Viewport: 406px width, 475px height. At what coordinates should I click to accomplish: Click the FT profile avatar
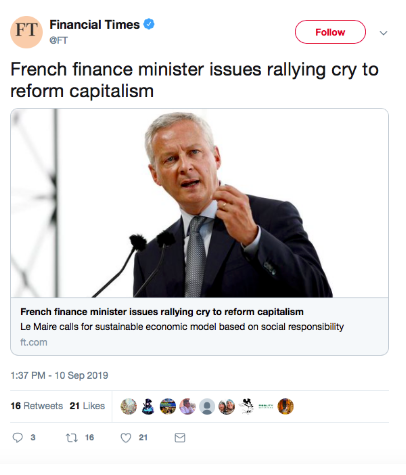(x=26, y=32)
